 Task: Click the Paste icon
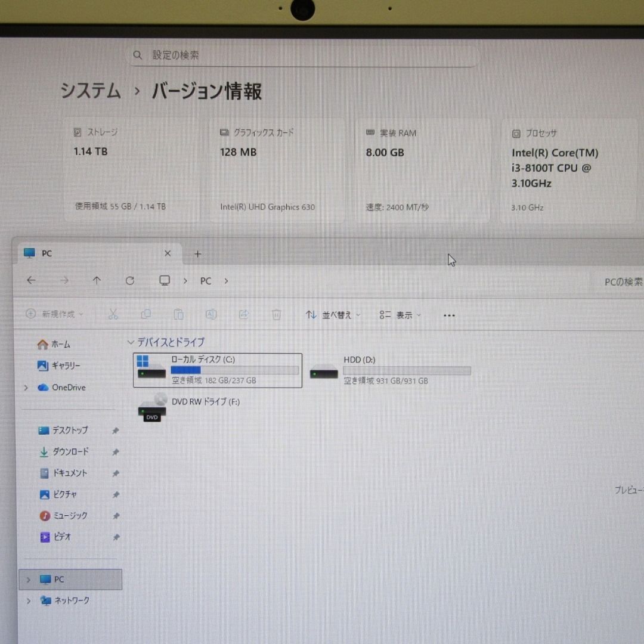[x=178, y=314]
